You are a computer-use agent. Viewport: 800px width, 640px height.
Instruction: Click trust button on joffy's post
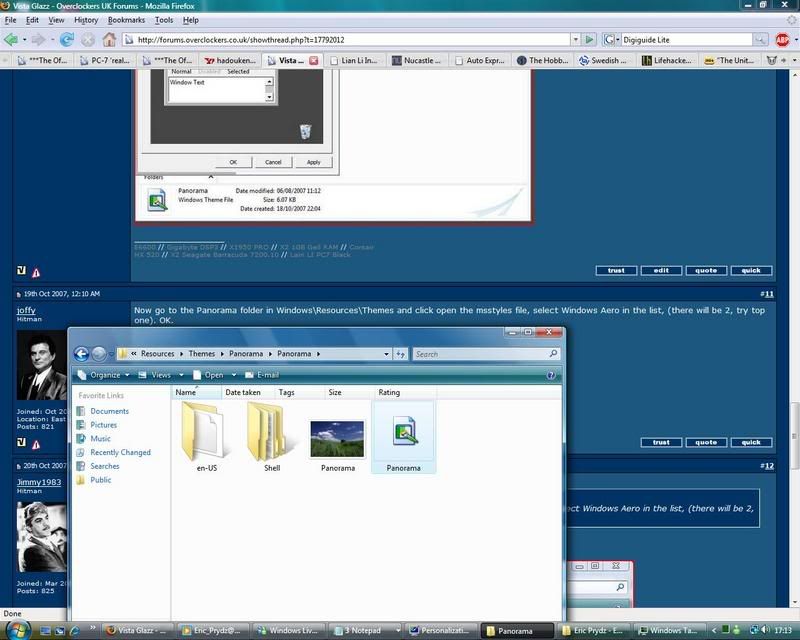pyautogui.click(x=661, y=442)
